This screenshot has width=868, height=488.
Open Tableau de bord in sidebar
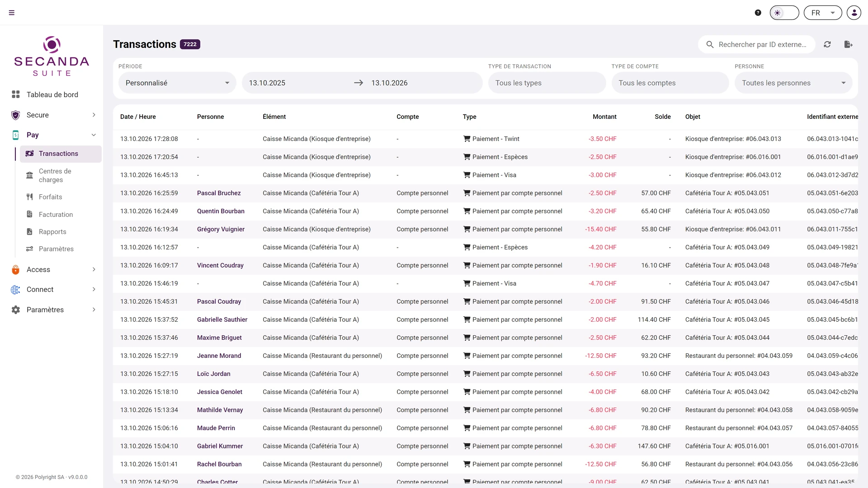pos(52,94)
